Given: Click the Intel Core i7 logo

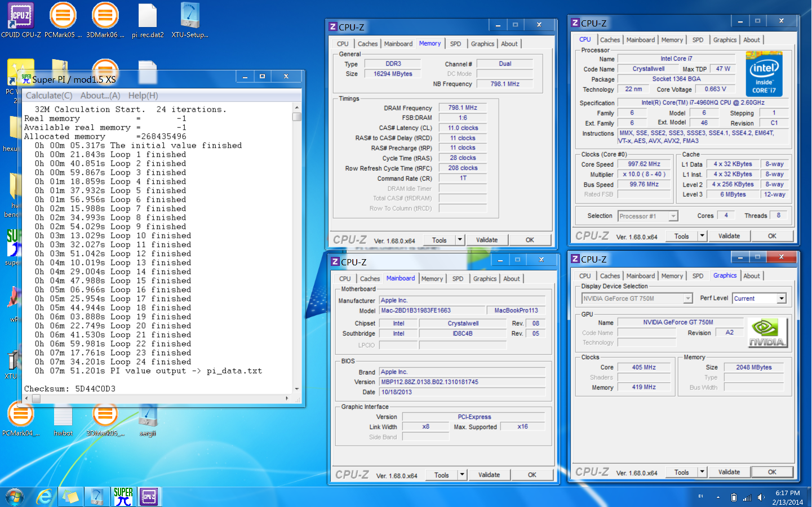Looking at the screenshot, I should coord(764,73).
